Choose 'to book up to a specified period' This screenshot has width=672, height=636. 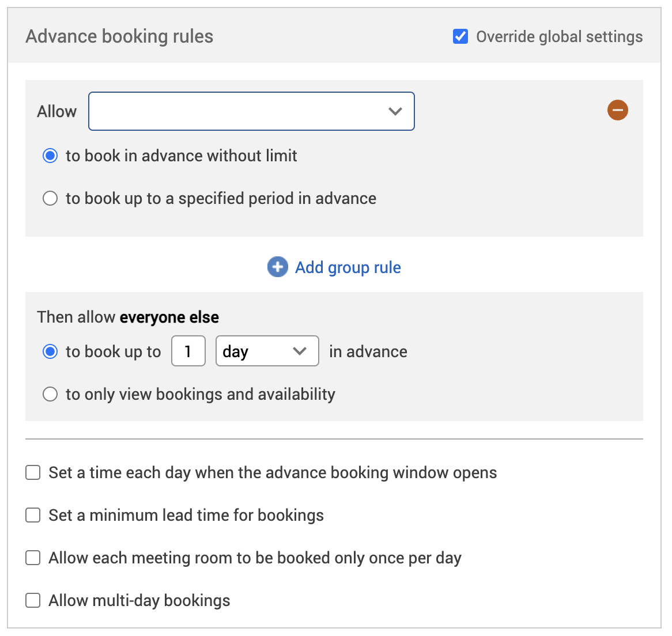pos(51,199)
